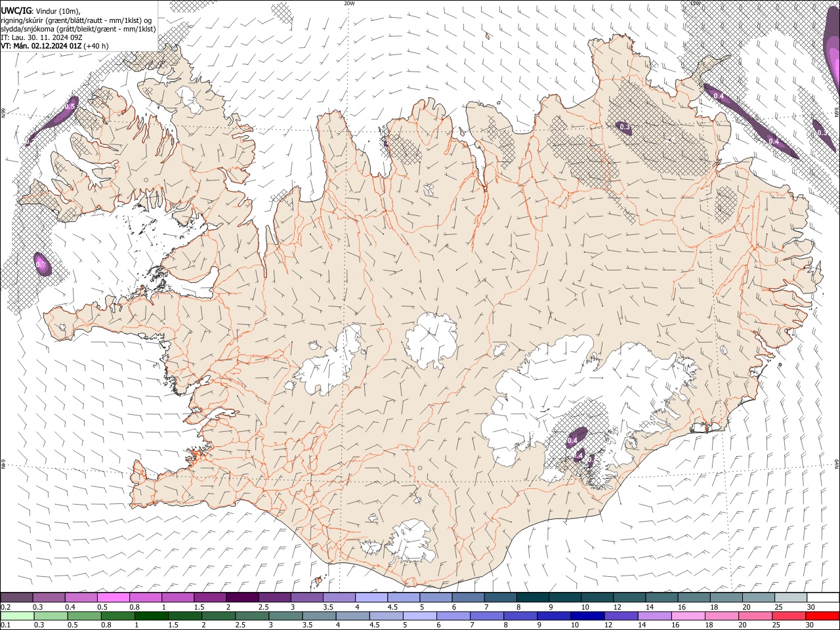Select the palest green 0.1 rain legend swatch
Image resolution: width=840 pixels, height=630 pixels.
(x=18, y=616)
